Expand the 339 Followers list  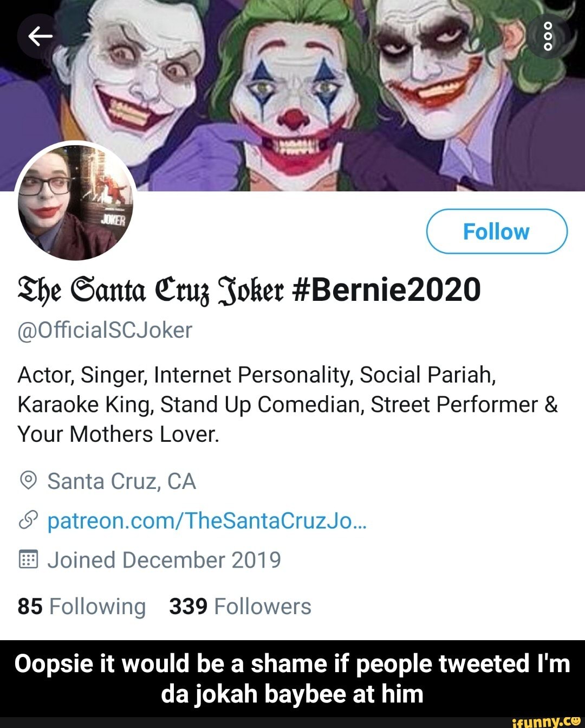238,606
